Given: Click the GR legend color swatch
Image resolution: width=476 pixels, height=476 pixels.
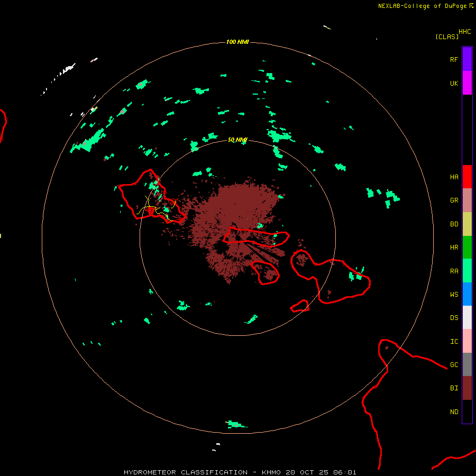Looking at the screenshot, I should (x=467, y=200).
